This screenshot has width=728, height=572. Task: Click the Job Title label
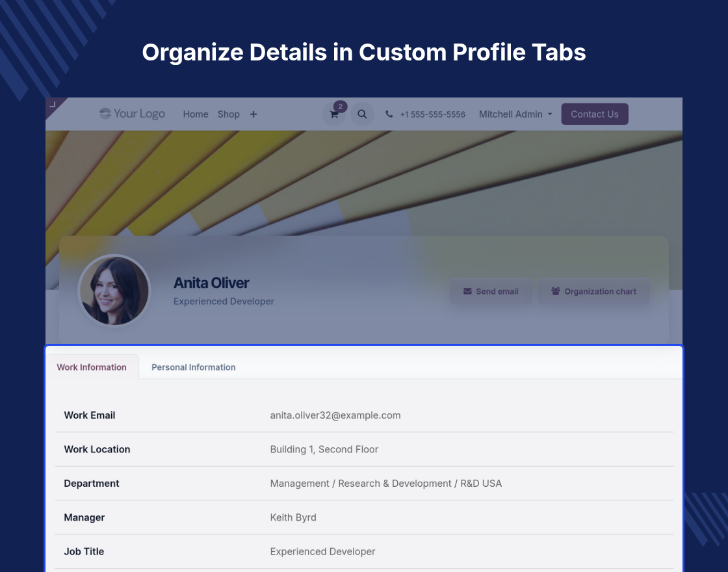84,552
